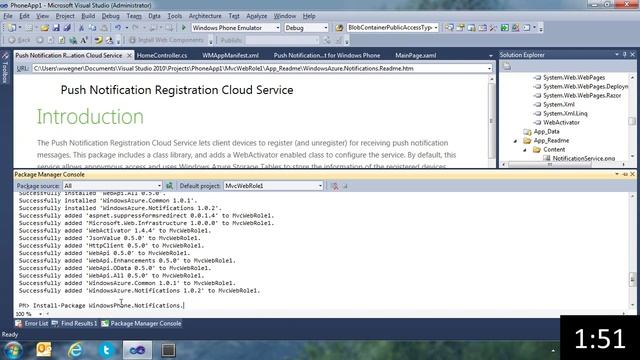Switch to the HomeController.cs tab
This screenshot has height=360, width=640.
coord(162,56)
